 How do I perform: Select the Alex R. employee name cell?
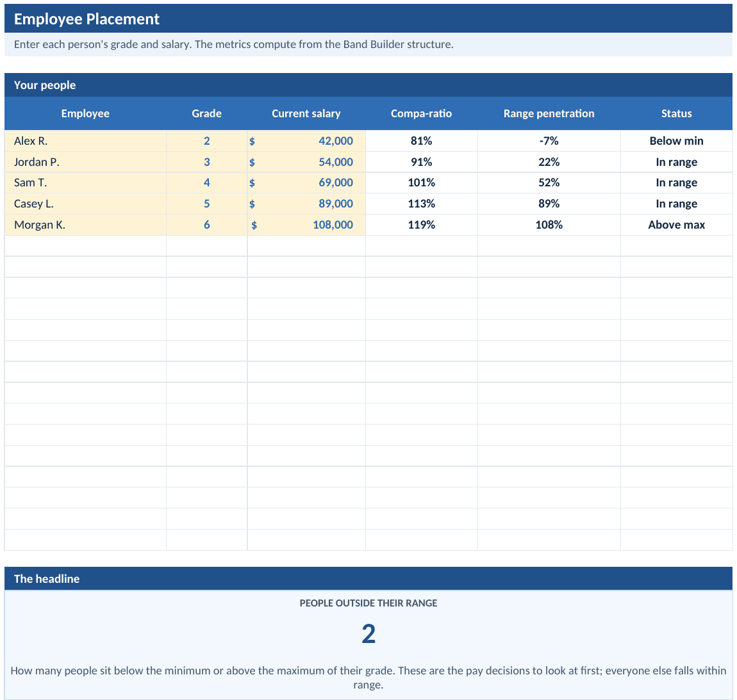click(85, 141)
